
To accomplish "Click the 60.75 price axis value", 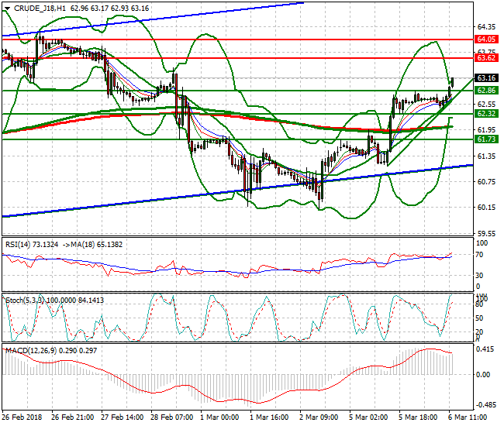I will click(x=486, y=182).
